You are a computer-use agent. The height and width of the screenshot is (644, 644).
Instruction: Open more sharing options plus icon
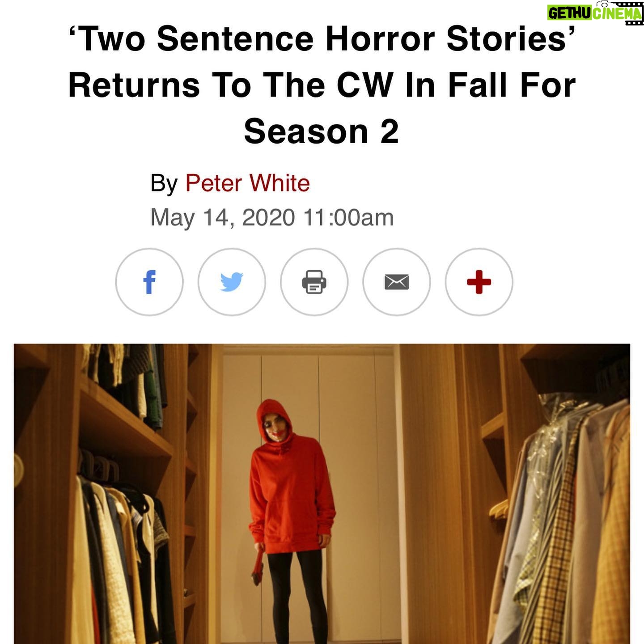tap(479, 282)
